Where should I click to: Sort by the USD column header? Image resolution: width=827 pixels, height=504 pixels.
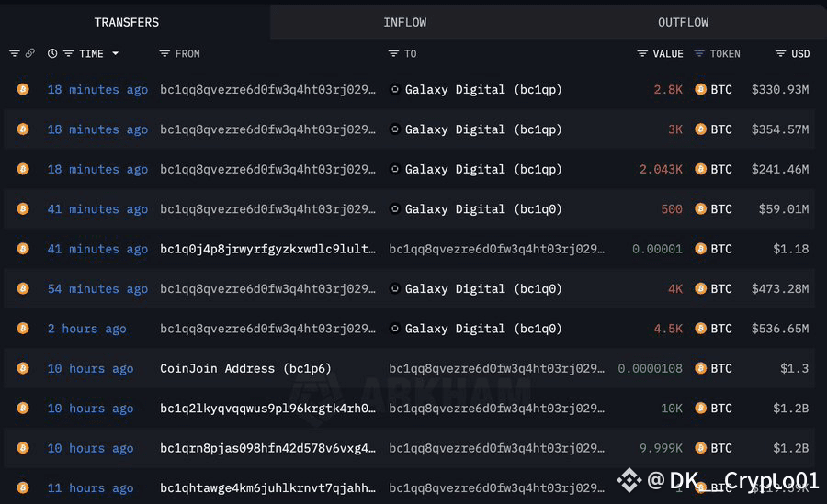(800, 54)
